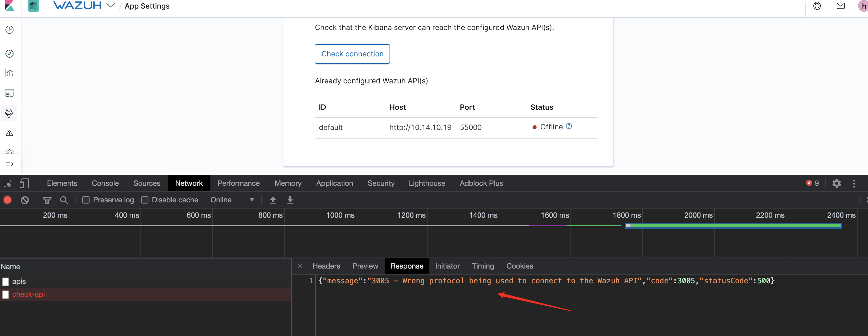Enable the Disable cache checkbox
Viewport: 868px width, 336px height.
click(145, 200)
